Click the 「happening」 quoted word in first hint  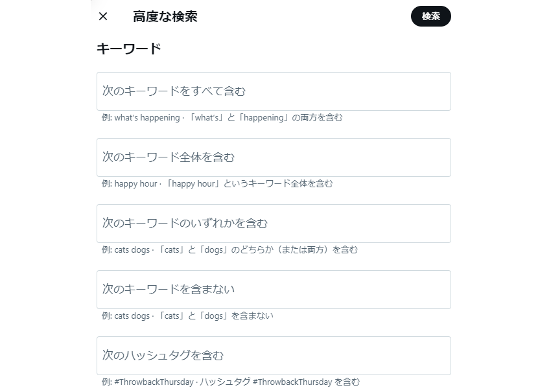(x=264, y=118)
